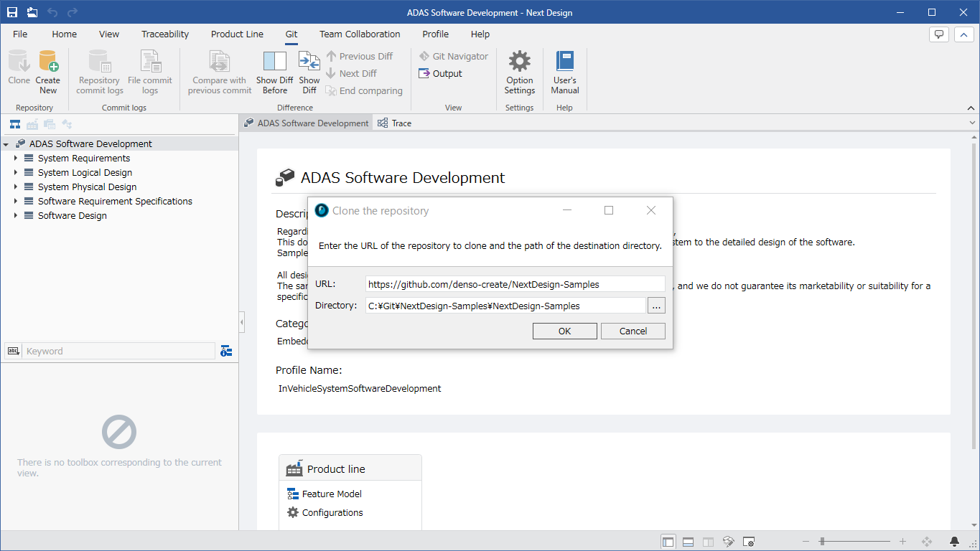Zoom out with the minus button

(x=806, y=542)
